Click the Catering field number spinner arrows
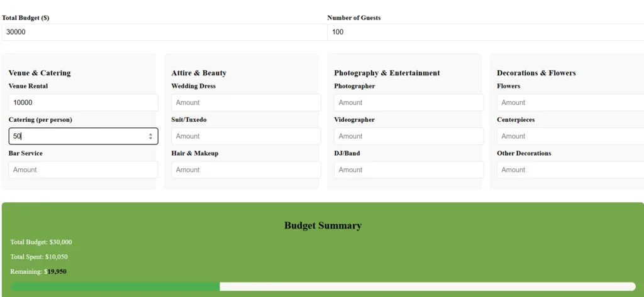 151,136
